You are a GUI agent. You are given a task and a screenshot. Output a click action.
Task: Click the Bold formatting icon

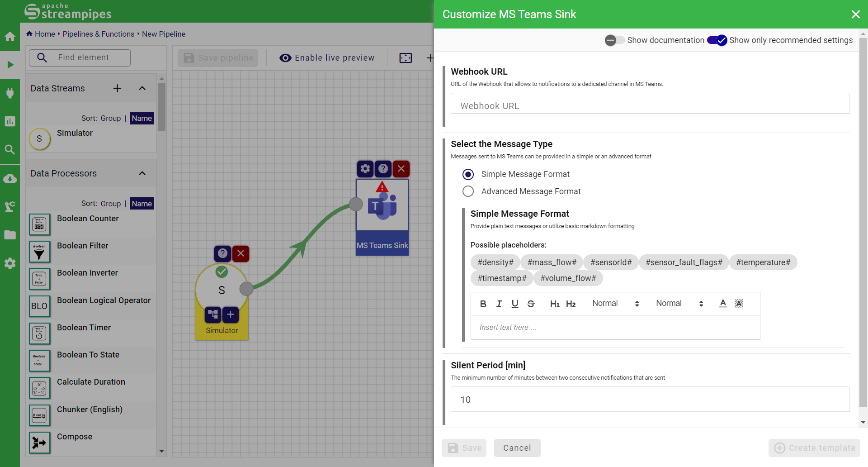pyautogui.click(x=483, y=304)
